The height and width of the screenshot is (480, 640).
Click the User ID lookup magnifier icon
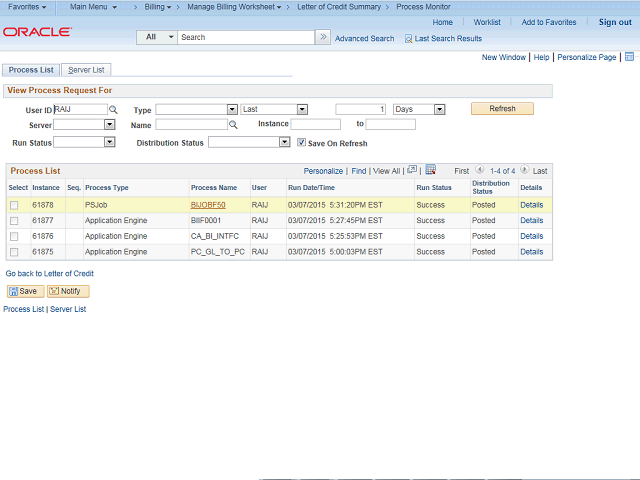point(113,109)
